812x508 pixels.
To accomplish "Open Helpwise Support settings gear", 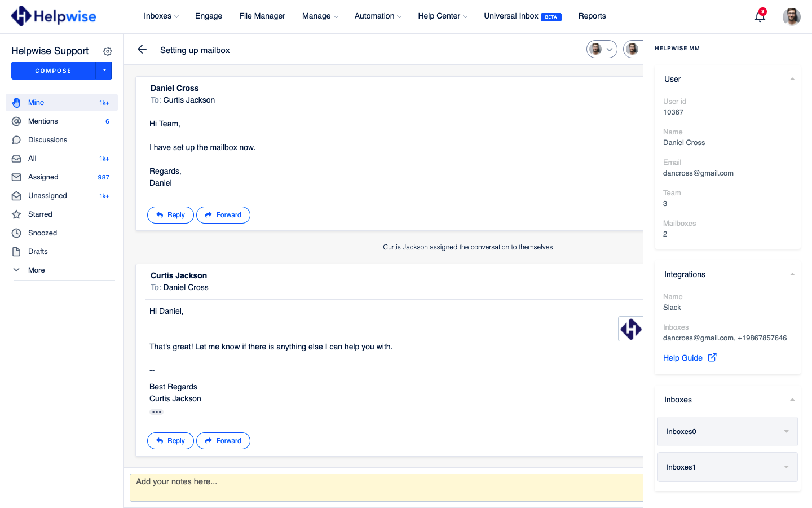I will 108,51.
